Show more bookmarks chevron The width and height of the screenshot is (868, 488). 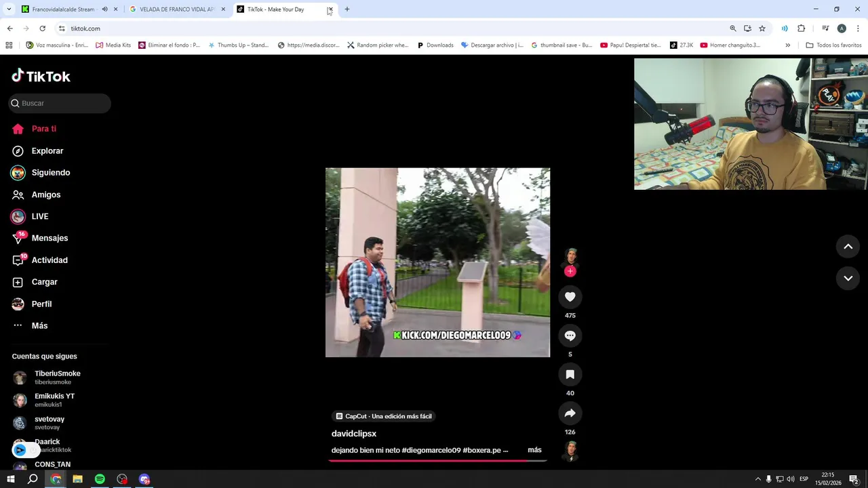787,45
